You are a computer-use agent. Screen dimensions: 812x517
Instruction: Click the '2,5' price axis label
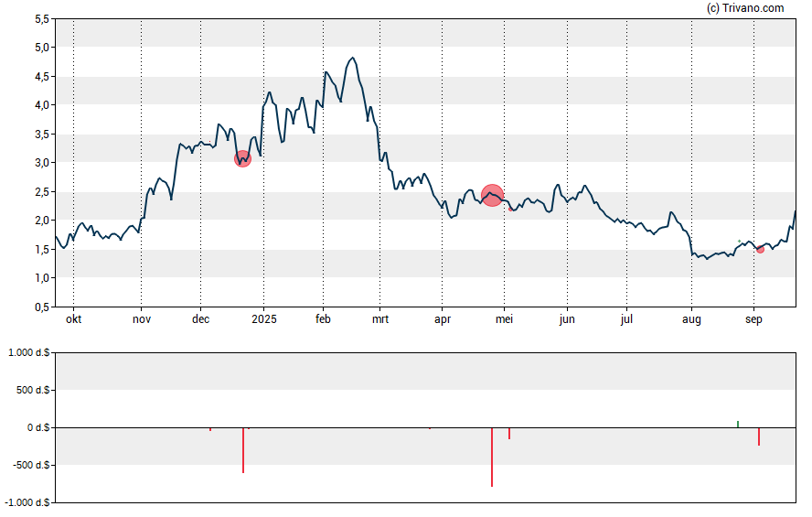42,192
